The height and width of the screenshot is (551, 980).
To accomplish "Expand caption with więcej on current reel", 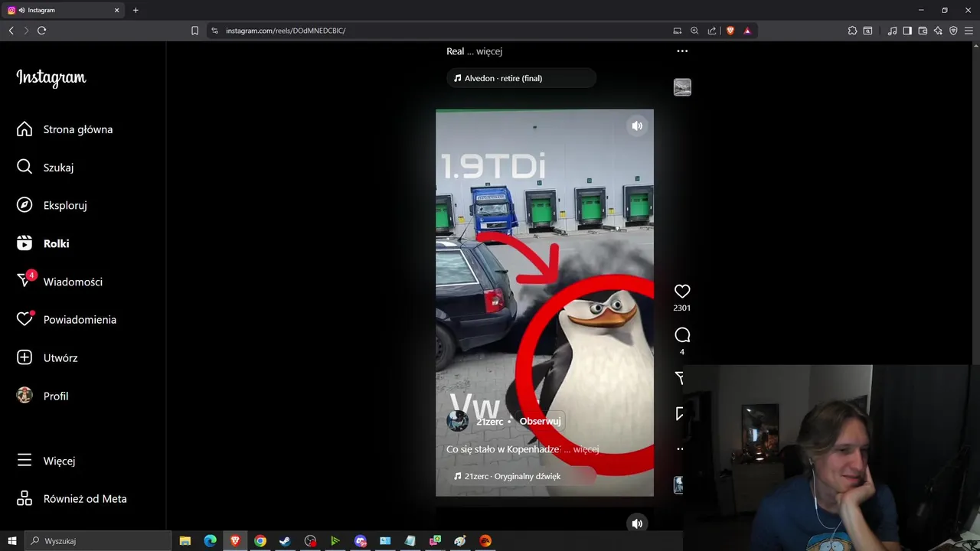I will (586, 449).
